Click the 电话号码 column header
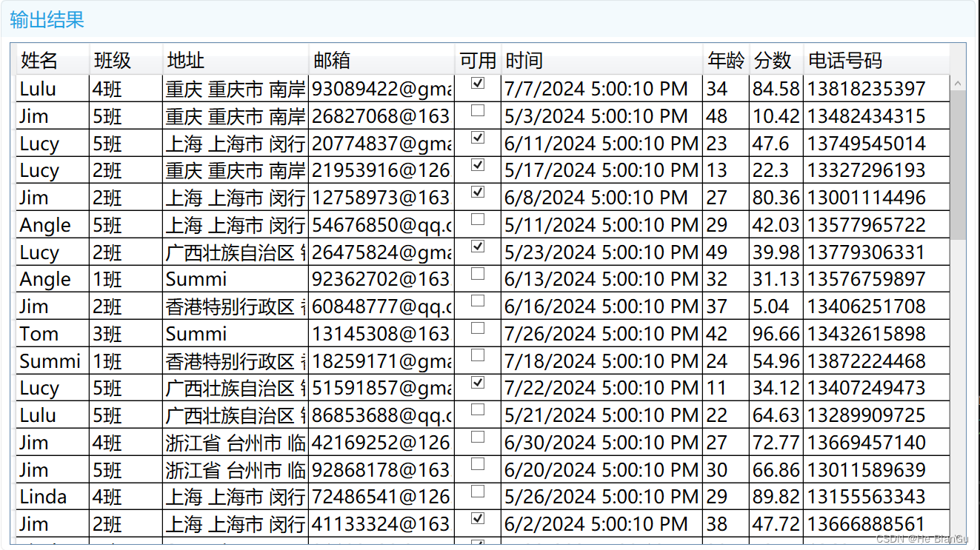Screen dimensions: 980x550 click(876, 60)
